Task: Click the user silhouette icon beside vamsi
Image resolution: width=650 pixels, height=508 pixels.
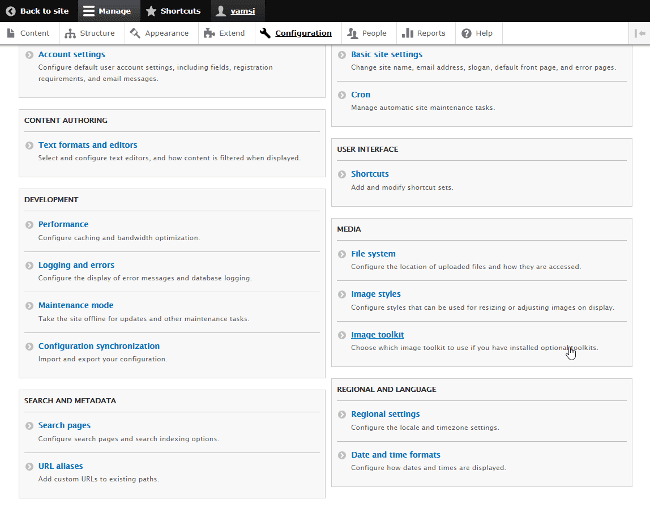Action: tap(221, 11)
